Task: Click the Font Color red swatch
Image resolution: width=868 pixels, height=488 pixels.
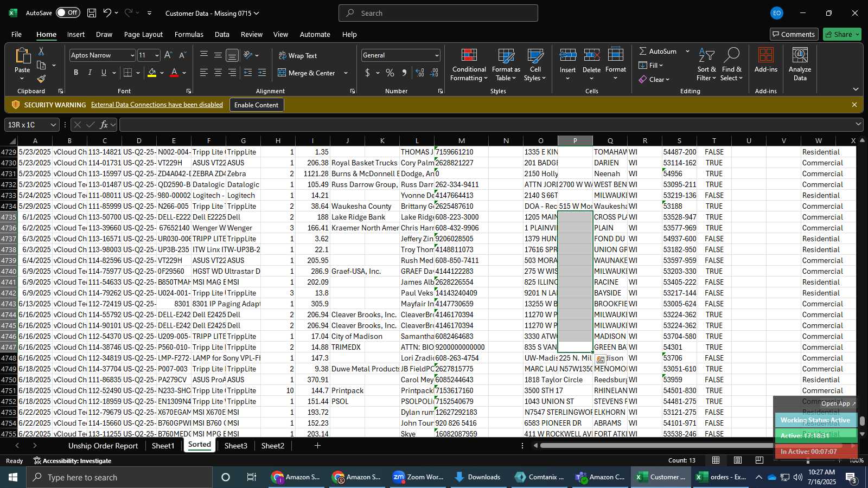Action: click(174, 73)
